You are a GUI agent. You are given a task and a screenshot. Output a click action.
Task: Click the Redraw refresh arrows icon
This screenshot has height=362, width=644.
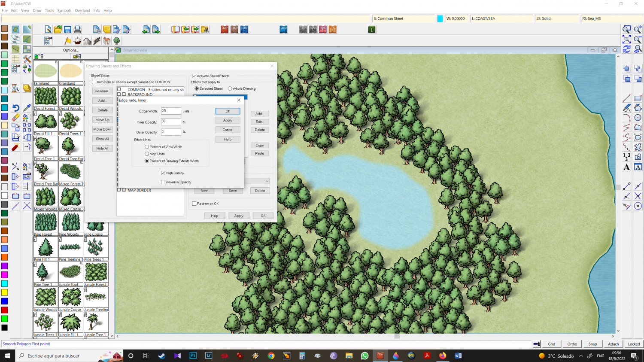(627, 49)
